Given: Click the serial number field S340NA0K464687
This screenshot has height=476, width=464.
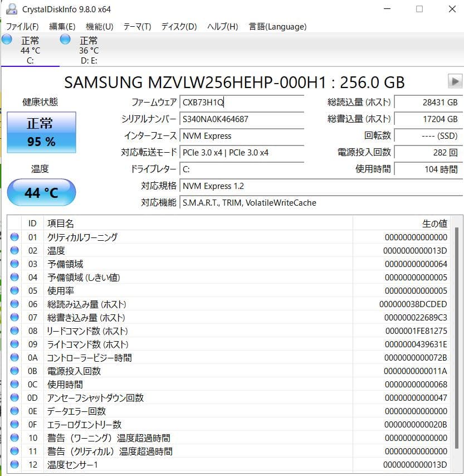Looking at the screenshot, I should pyautogui.click(x=242, y=119).
